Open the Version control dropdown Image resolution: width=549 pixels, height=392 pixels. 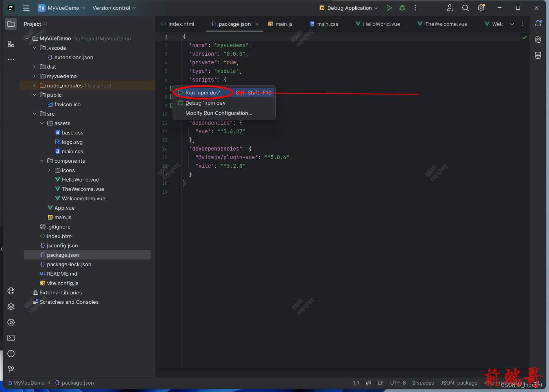click(114, 8)
